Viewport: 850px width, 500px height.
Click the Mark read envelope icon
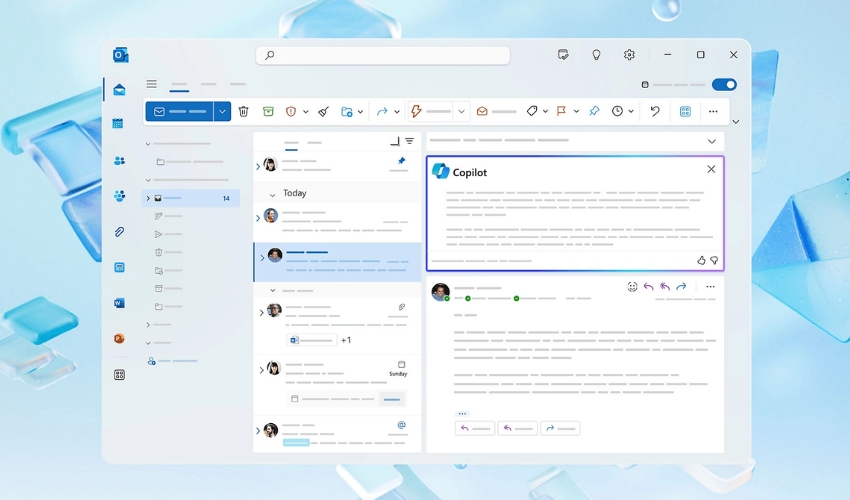click(482, 111)
